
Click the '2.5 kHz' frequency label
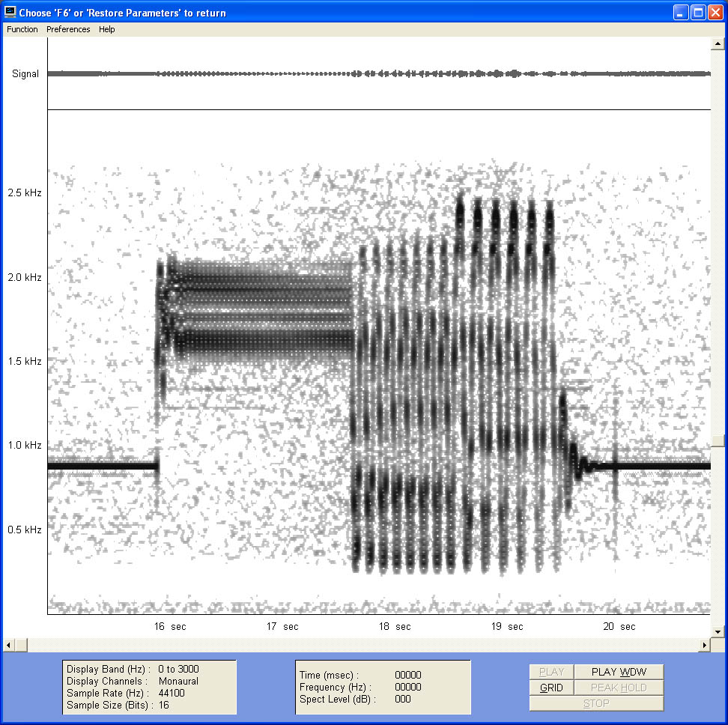click(25, 192)
